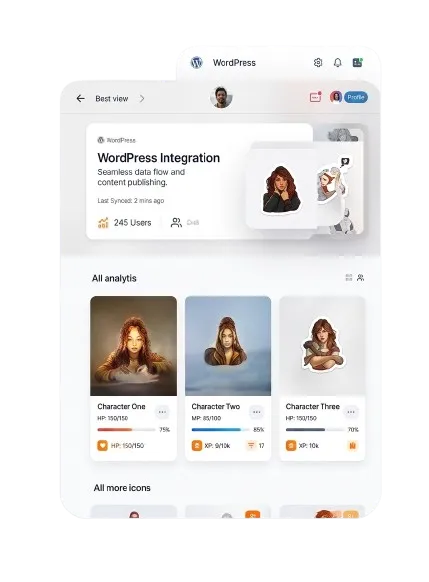This screenshot has width=429, height=582.
Task: Check the notifications bell icon
Action: tap(337, 63)
